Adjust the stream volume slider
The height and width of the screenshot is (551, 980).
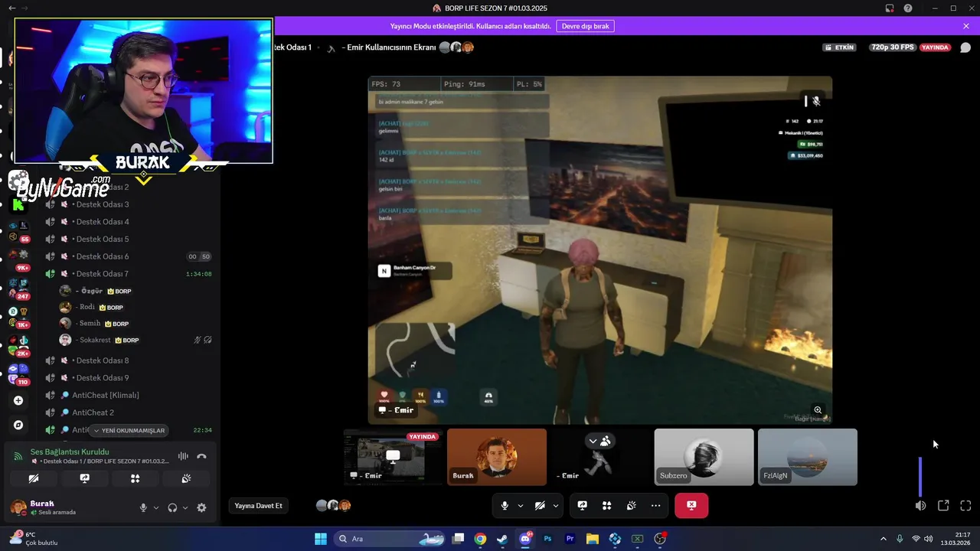coord(920,476)
